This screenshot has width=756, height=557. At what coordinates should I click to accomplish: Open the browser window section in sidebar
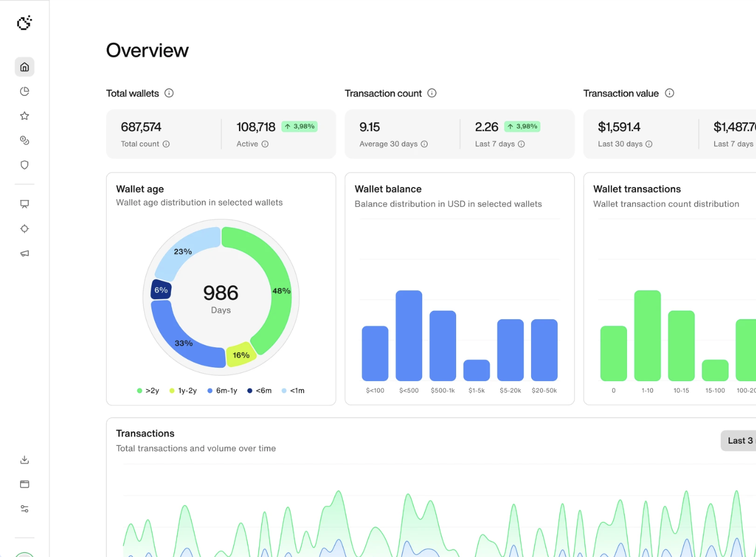(24, 484)
